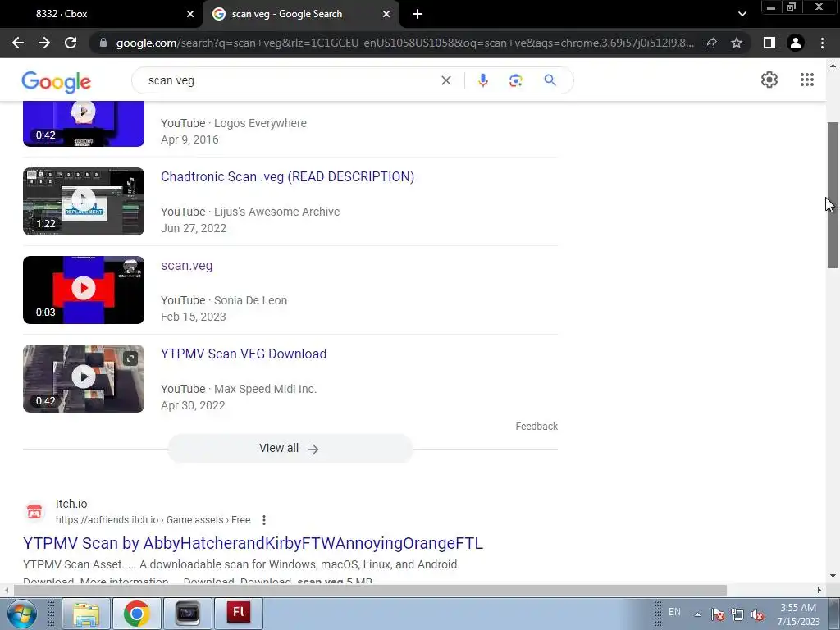This screenshot has width=840, height=630.
Task: Open Chadtronic Scan .veg video link
Action: click(x=287, y=177)
